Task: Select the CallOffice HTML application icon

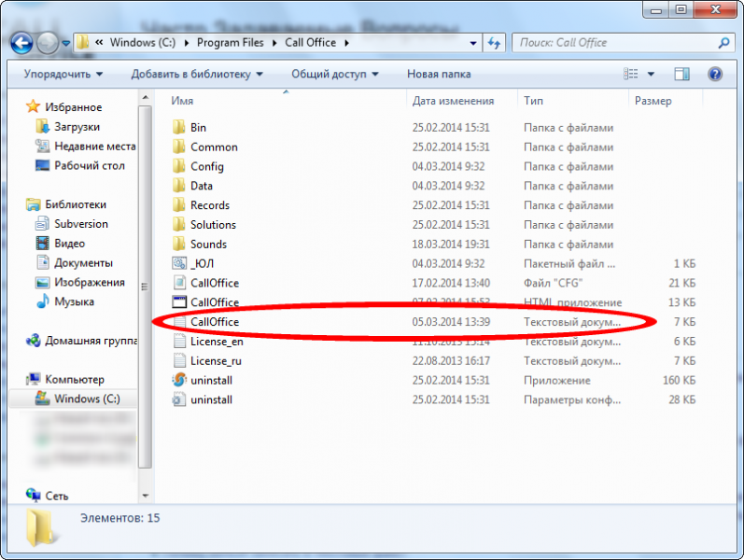Action: tap(179, 302)
